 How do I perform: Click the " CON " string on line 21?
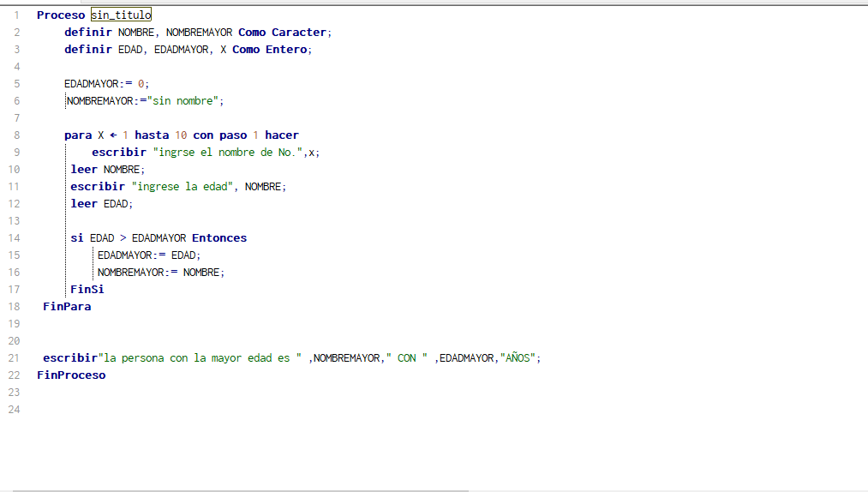point(407,358)
